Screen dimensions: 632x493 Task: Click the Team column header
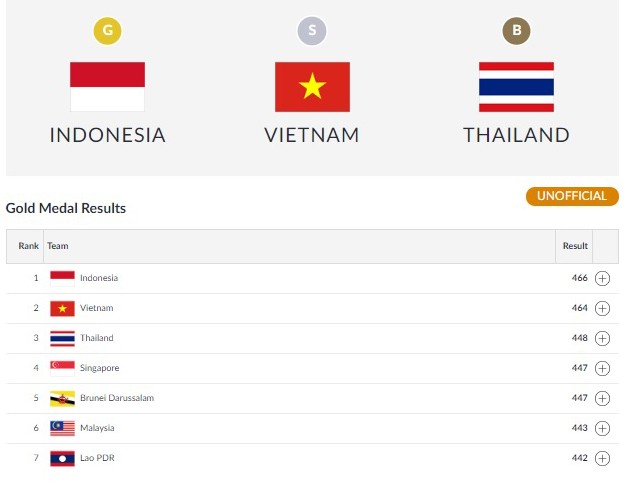(x=58, y=246)
